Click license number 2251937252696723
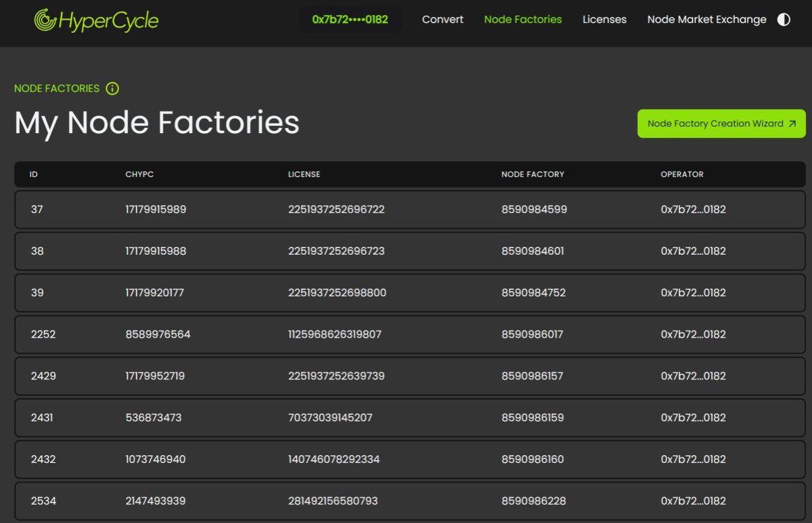Viewport: 812px width, 523px height. (336, 251)
